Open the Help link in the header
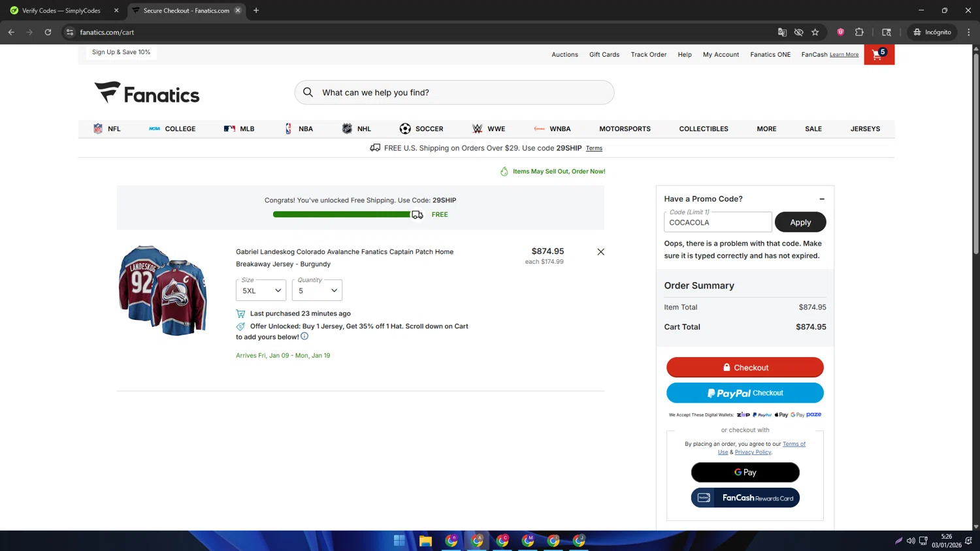 pyautogui.click(x=685, y=55)
